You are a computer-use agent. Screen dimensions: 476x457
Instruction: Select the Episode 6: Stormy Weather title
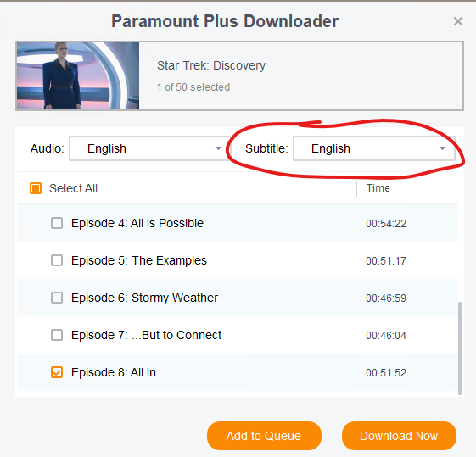pos(144,298)
